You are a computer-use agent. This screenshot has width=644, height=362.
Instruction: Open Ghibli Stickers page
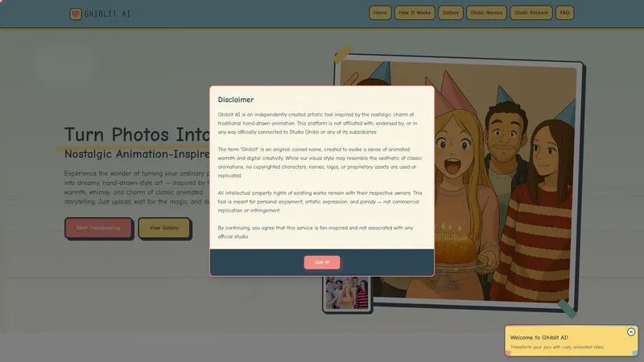coord(531,13)
